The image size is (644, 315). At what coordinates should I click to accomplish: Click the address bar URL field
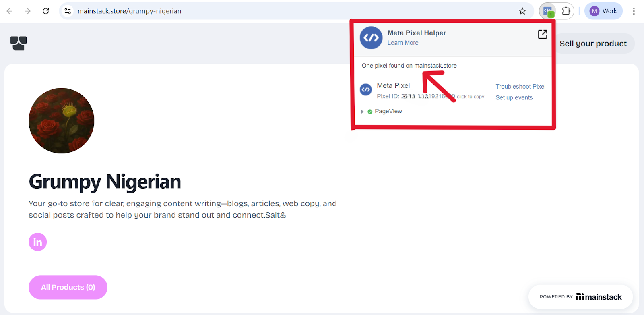click(296, 11)
